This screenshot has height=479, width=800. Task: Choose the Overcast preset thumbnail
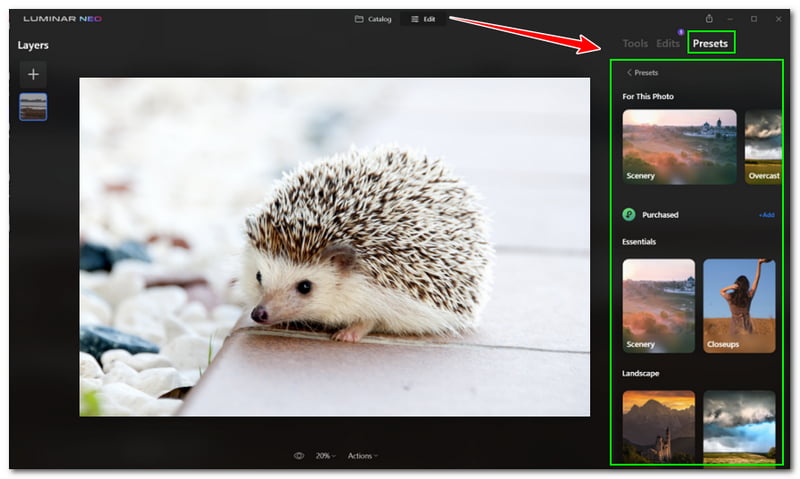click(762, 146)
